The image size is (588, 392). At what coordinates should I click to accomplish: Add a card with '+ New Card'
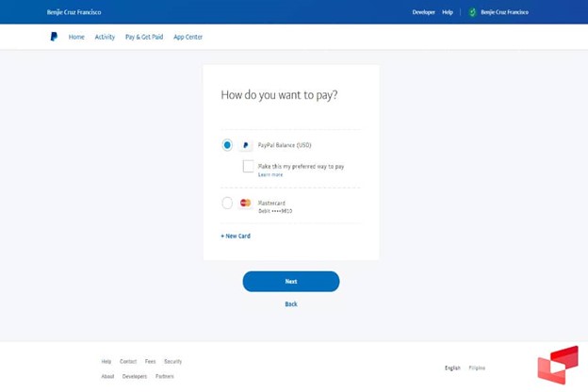[236, 236]
